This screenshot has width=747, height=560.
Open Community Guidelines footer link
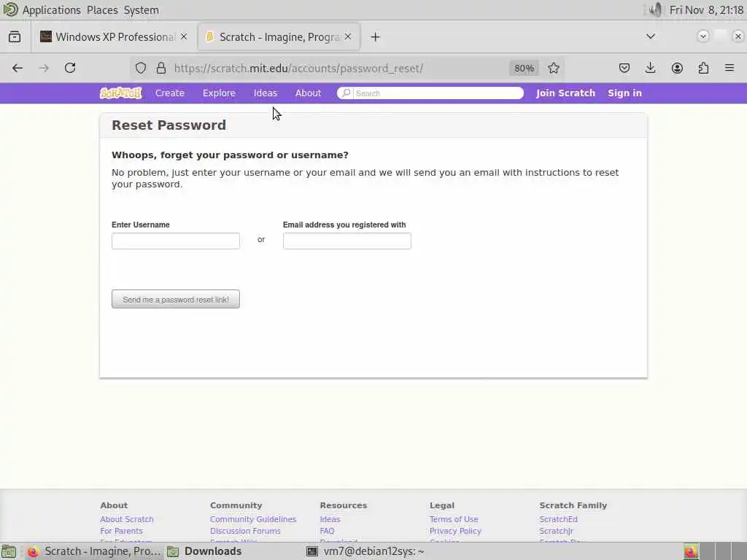click(x=253, y=519)
